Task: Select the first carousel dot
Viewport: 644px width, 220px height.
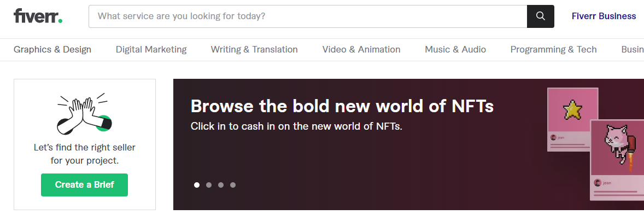Action: tap(197, 185)
